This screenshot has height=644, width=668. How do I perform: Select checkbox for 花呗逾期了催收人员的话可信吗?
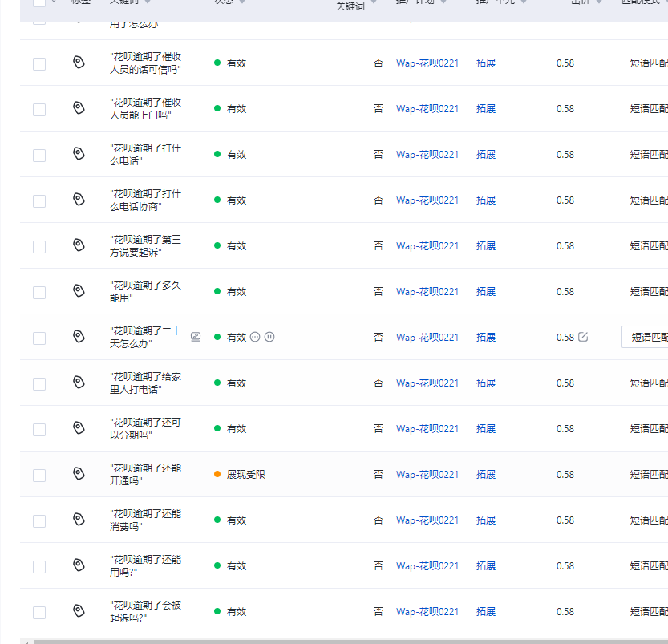[39, 64]
